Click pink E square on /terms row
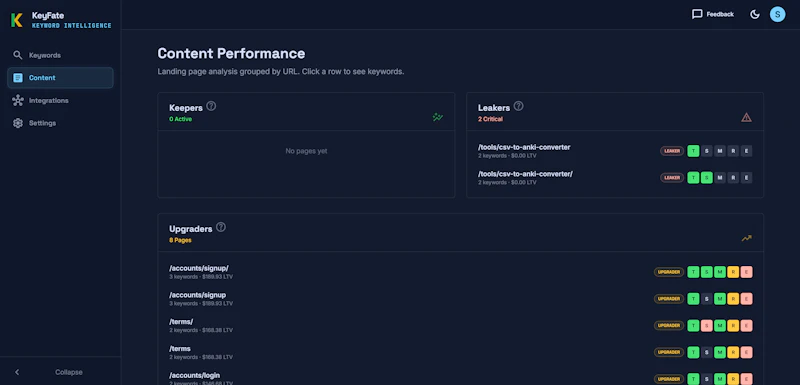 tap(746, 352)
